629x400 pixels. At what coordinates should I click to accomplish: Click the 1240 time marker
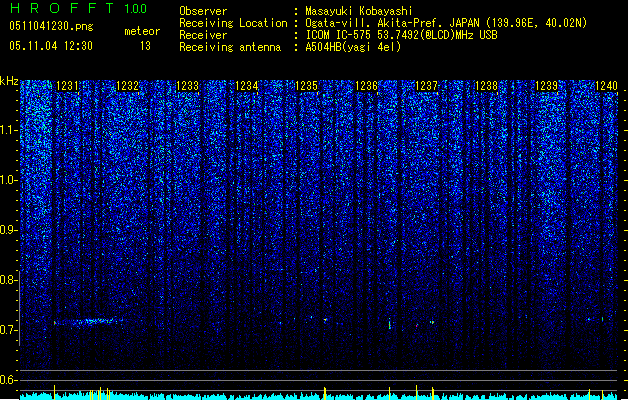click(x=607, y=86)
